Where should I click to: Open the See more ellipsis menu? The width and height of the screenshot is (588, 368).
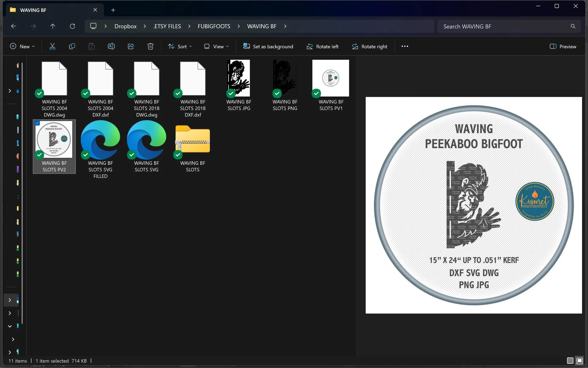tap(405, 46)
